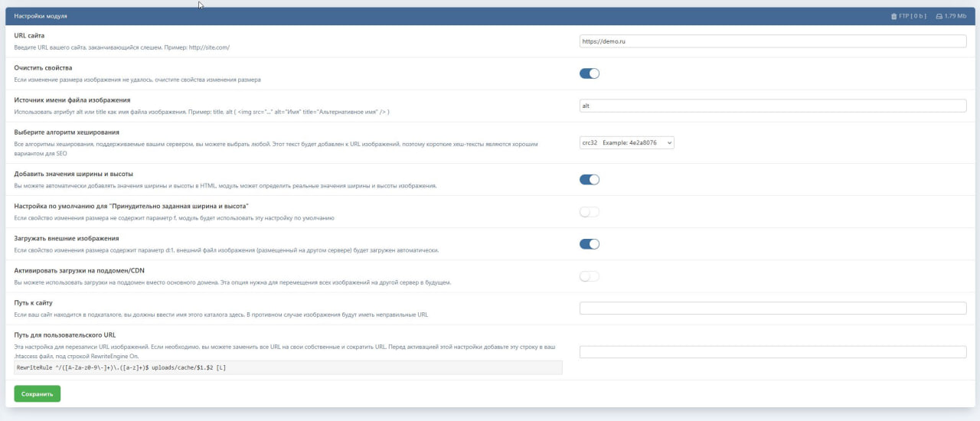The width and height of the screenshot is (980, 421).
Task: Enable "Принудительно заданная ширина и высота" default toggle
Action: [589, 212]
